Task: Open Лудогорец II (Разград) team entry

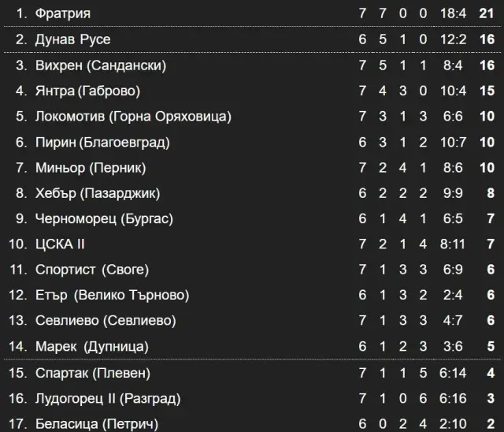Action: click(x=108, y=399)
